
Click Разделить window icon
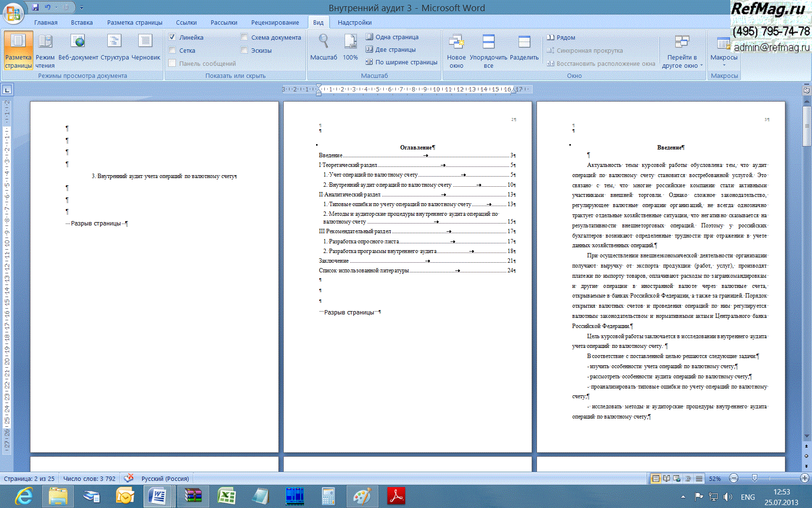pyautogui.click(x=524, y=43)
